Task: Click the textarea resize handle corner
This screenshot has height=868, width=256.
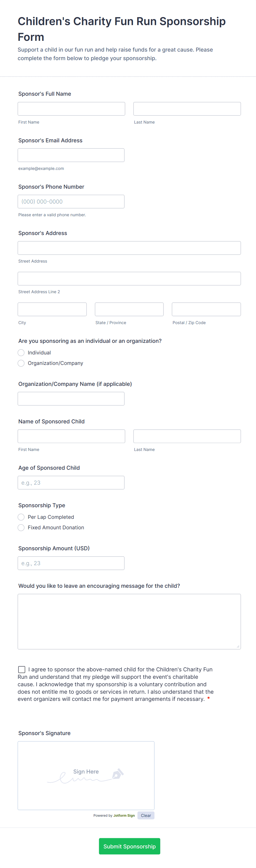Action: [x=238, y=646]
